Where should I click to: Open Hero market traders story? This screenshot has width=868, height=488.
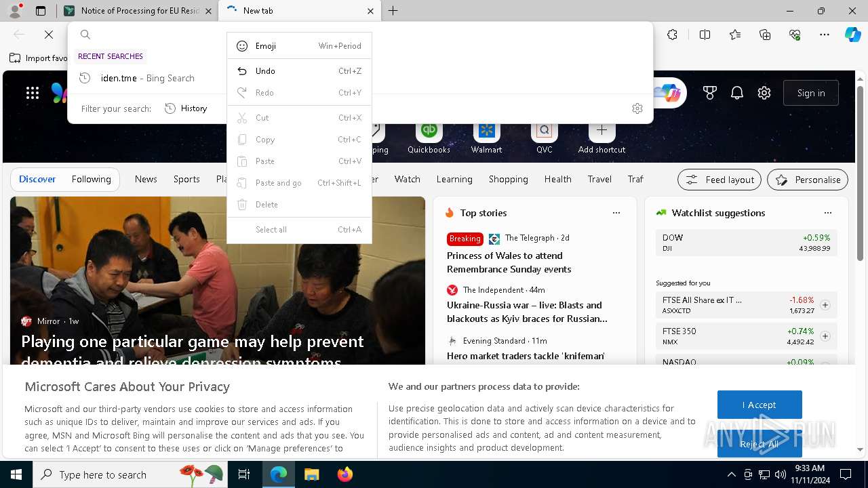click(526, 356)
